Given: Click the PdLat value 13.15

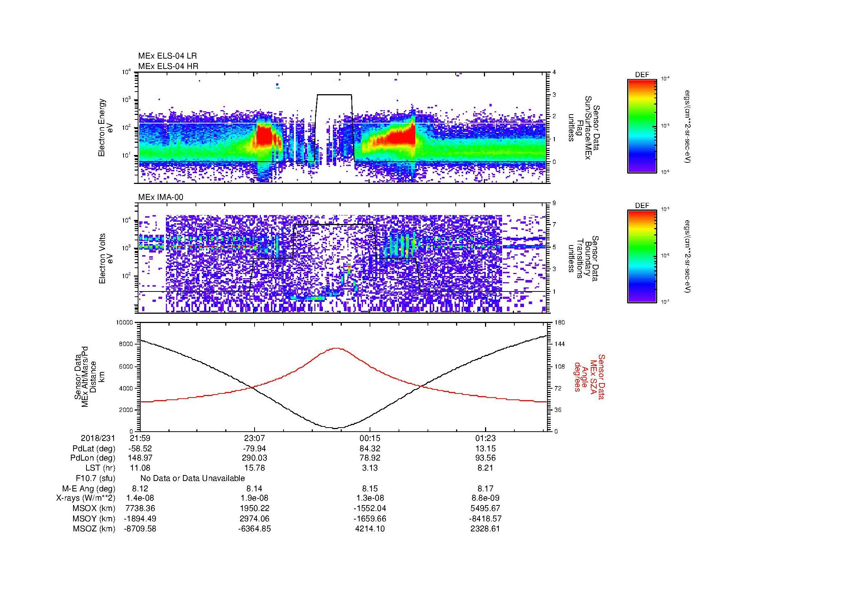Looking at the screenshot, I should click(485, 449).
